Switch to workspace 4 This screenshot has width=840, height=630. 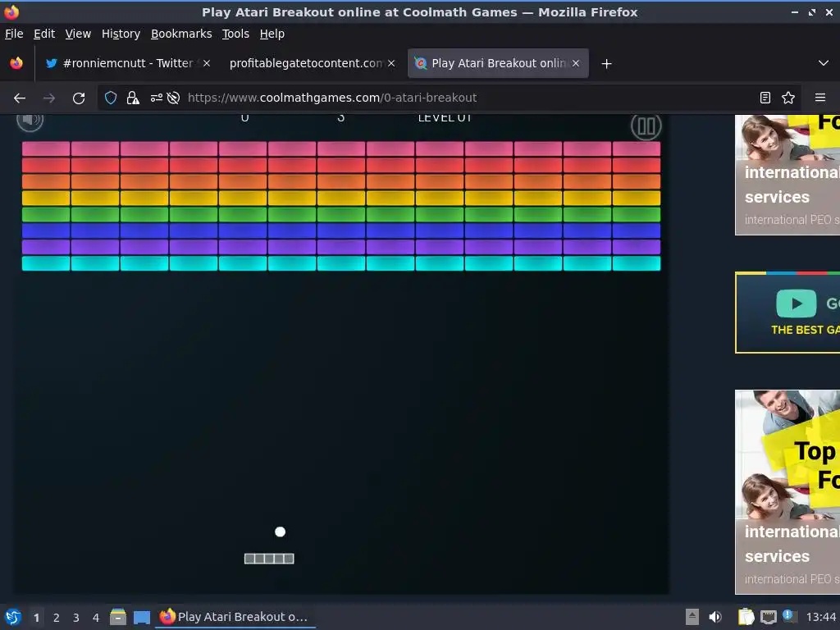pyautogui.click(x=96, y=618)
